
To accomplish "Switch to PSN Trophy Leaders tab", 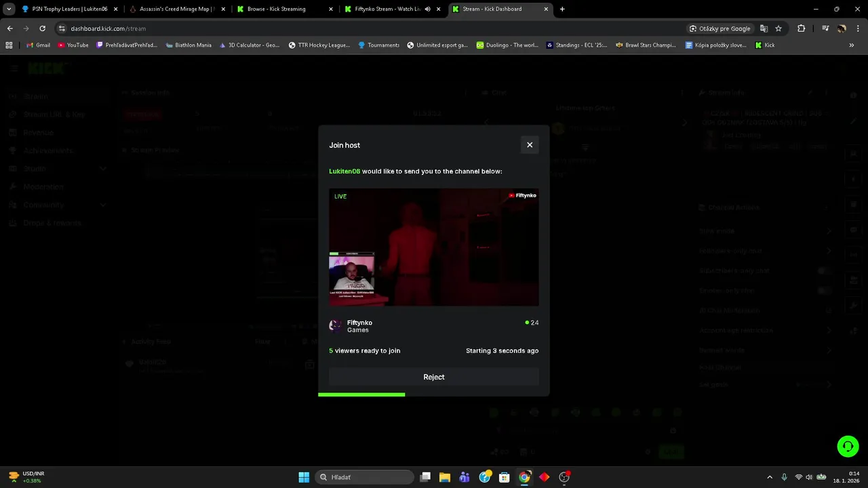I will tap(69, 9).
